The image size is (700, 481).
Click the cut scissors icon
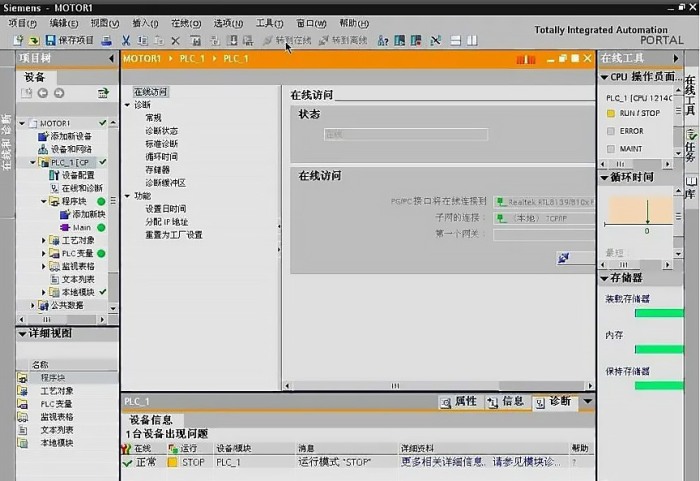pyautogui.click(x=126, y=41)
